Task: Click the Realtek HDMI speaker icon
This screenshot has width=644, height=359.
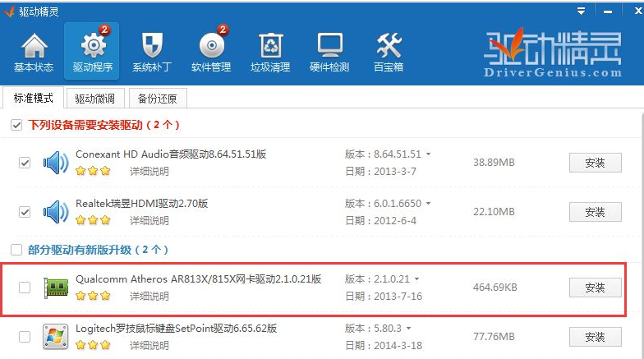Action: tap(56, 212)
